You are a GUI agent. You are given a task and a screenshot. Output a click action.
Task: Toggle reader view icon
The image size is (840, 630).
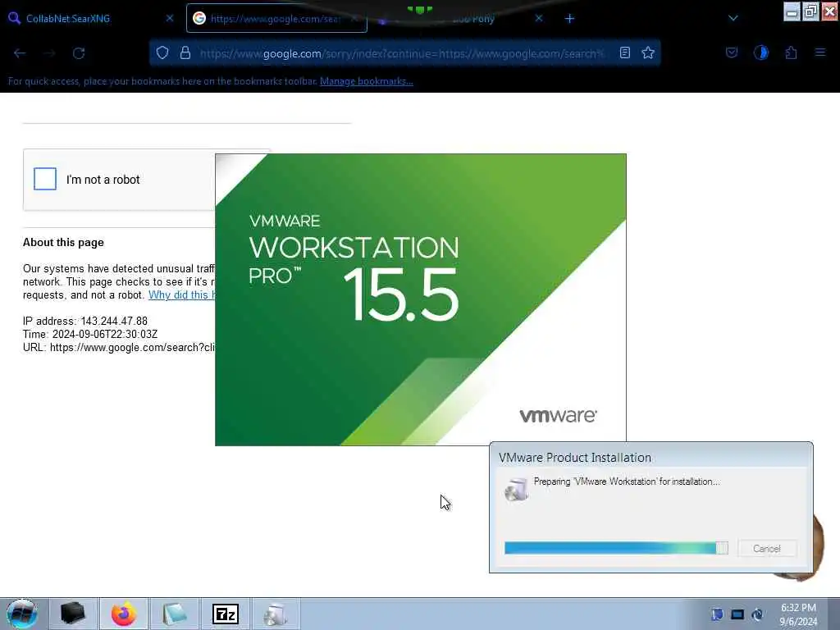click(x=624, y=52)
